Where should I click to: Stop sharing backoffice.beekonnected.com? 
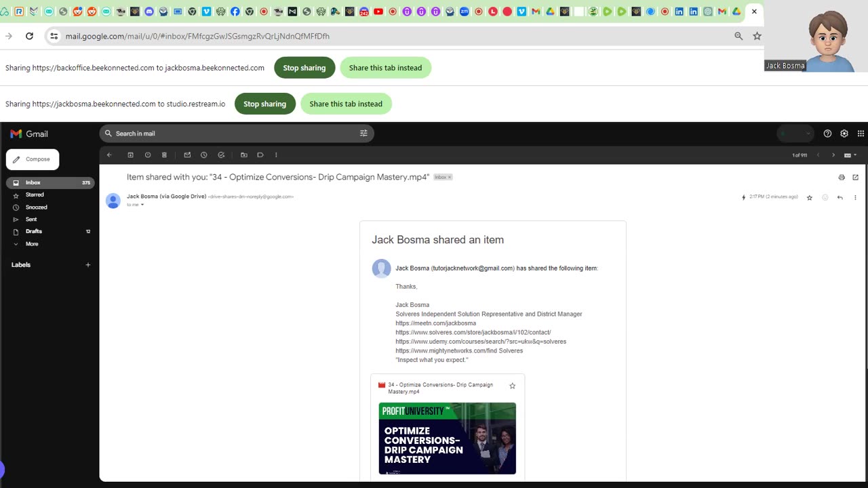[304, 68]
